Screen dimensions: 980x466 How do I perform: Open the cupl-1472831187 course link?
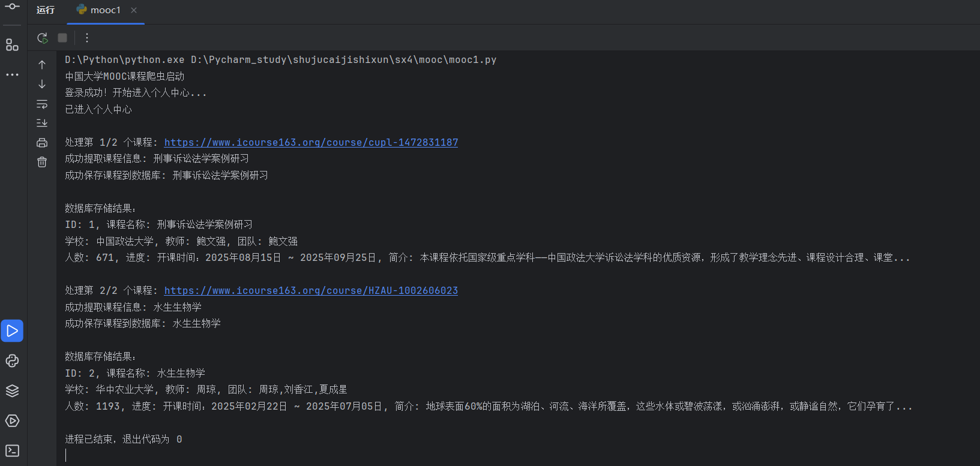(x=311, y=142)
